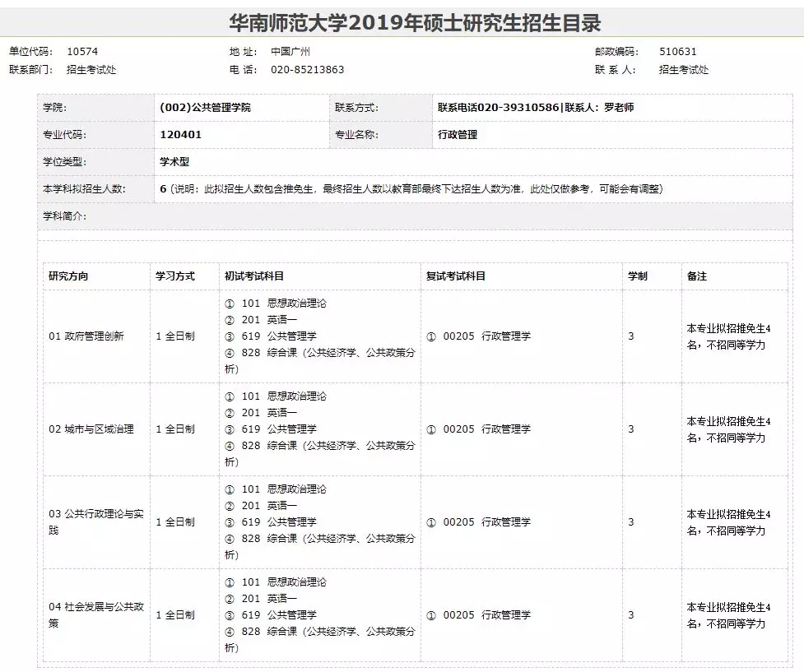
Task: Select the address value 中国广州
Action: click(290, 51)
